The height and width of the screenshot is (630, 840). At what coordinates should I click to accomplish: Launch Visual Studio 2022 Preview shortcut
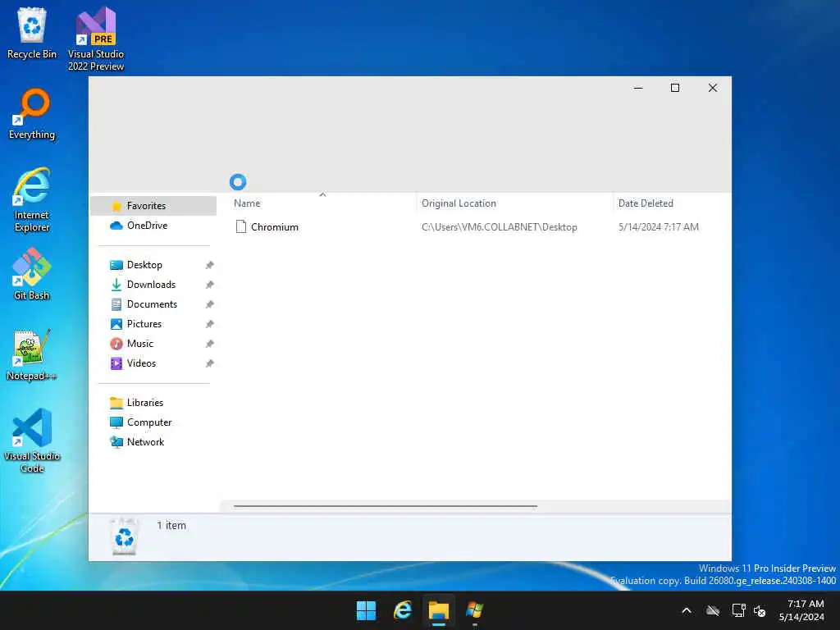coord(96,39)
